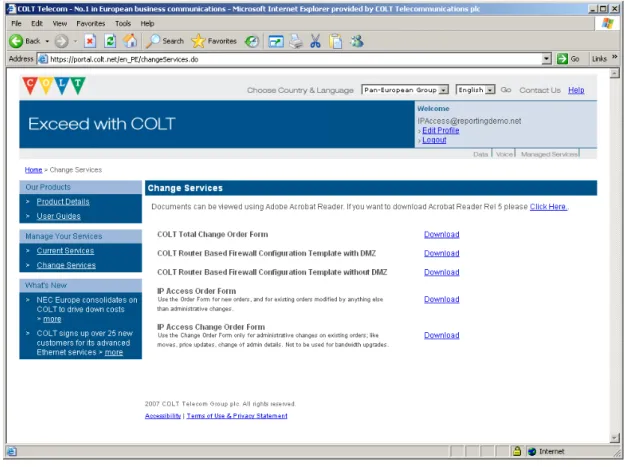
Task: Expand the Pan-European Group country dropdown
Action: pos(443,90)
